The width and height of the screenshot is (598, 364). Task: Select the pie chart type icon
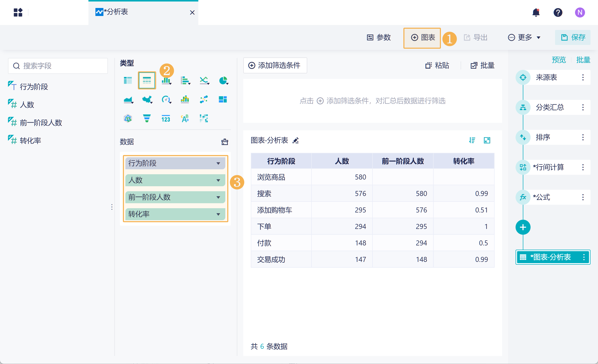coord(223,80)
